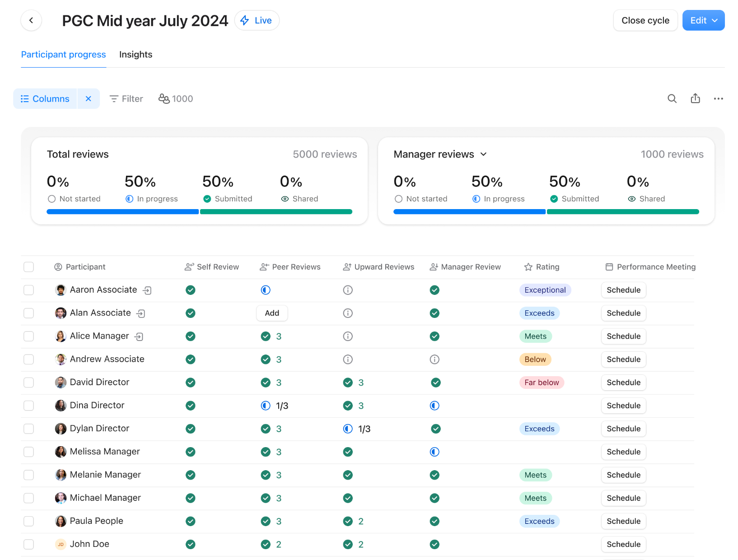This screenshot has height=560, width=738.
Task: Click Dina Director's in-progress manager review icon
Action: (434, 406)
